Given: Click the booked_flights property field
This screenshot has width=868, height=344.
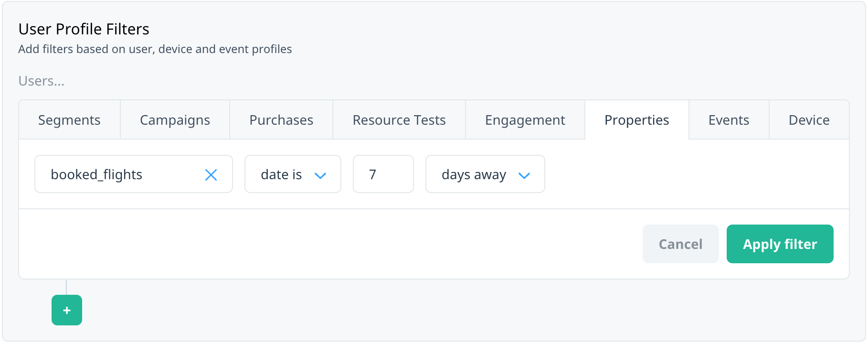Looking at the screenshot, I should coord(134,174).
